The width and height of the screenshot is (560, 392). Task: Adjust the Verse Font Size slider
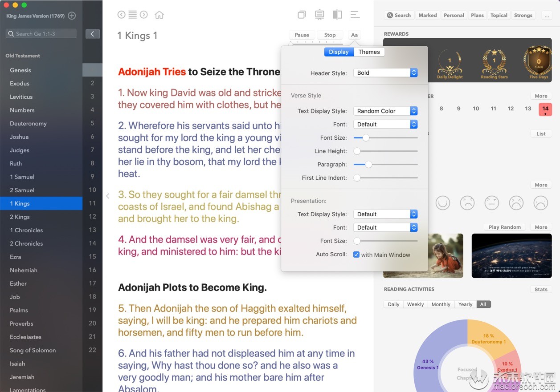(386, 138)
